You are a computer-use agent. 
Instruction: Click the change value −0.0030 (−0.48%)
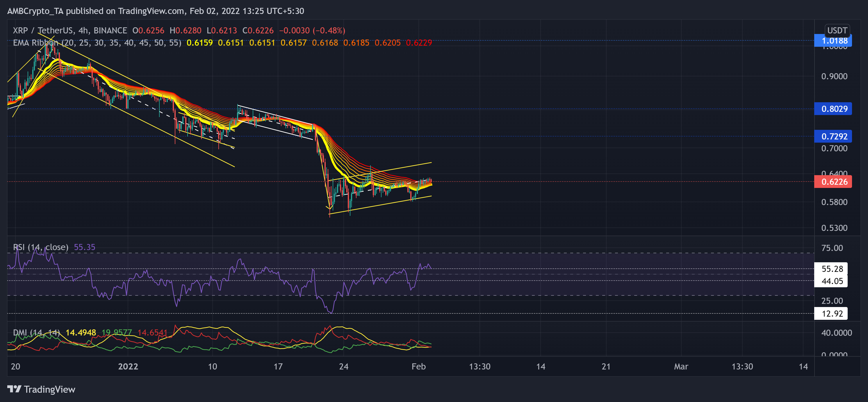[x=312, y=30]
